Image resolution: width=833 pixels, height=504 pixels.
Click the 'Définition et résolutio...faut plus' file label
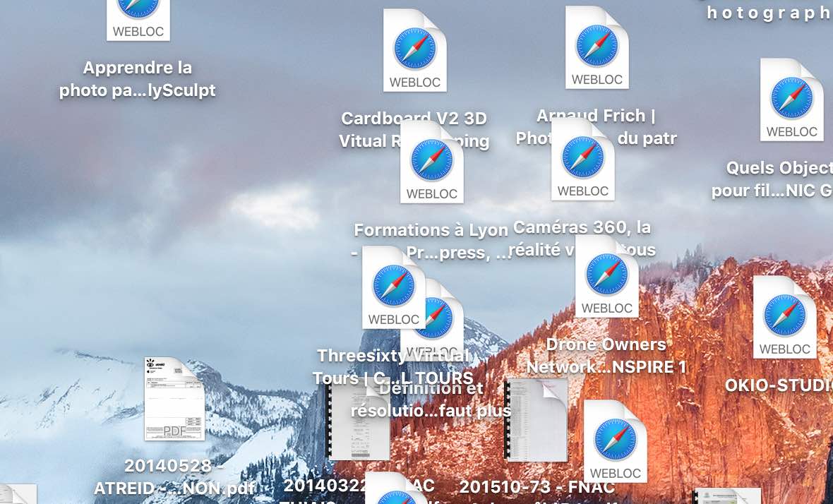click(x=431, y=400)
